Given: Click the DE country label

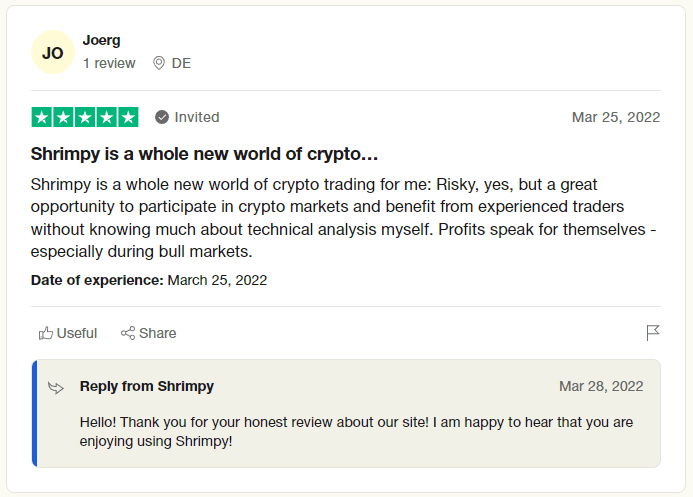Looking at the screenshot, I should coord(181,63).
